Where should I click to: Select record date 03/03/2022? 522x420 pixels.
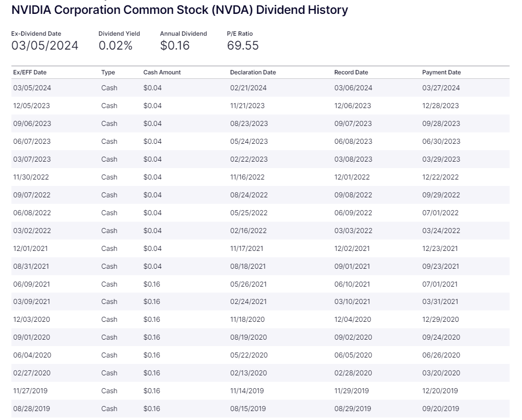point(354,231)
